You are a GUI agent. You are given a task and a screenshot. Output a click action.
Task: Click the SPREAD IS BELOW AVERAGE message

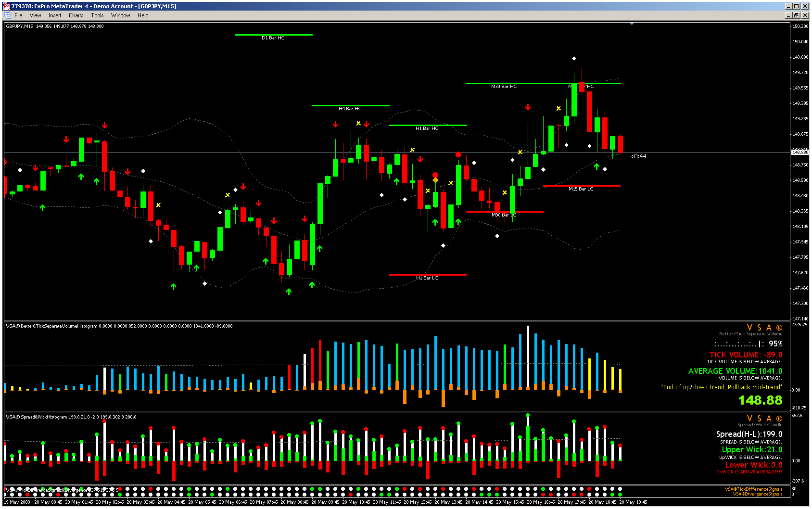click(751, 442)
